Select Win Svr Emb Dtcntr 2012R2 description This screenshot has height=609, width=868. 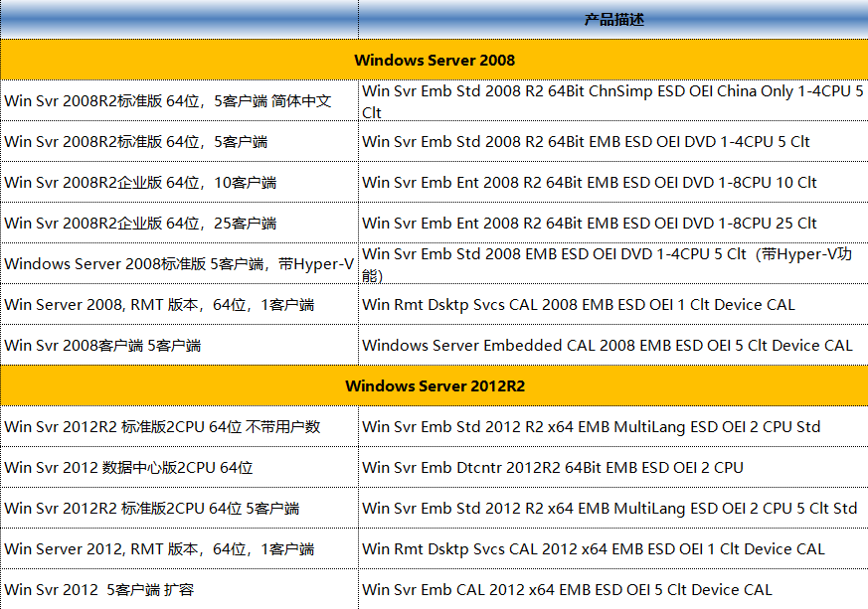(x=613, y=467)
